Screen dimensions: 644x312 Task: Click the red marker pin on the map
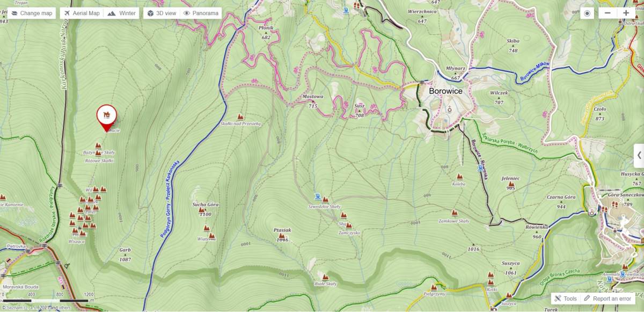click(x=107, y=115)
